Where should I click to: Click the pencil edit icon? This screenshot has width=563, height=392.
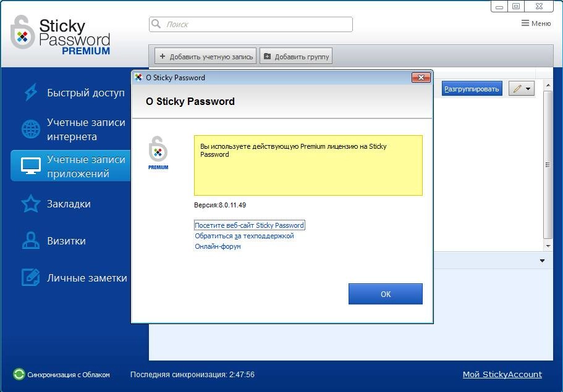tap(517, 88)
